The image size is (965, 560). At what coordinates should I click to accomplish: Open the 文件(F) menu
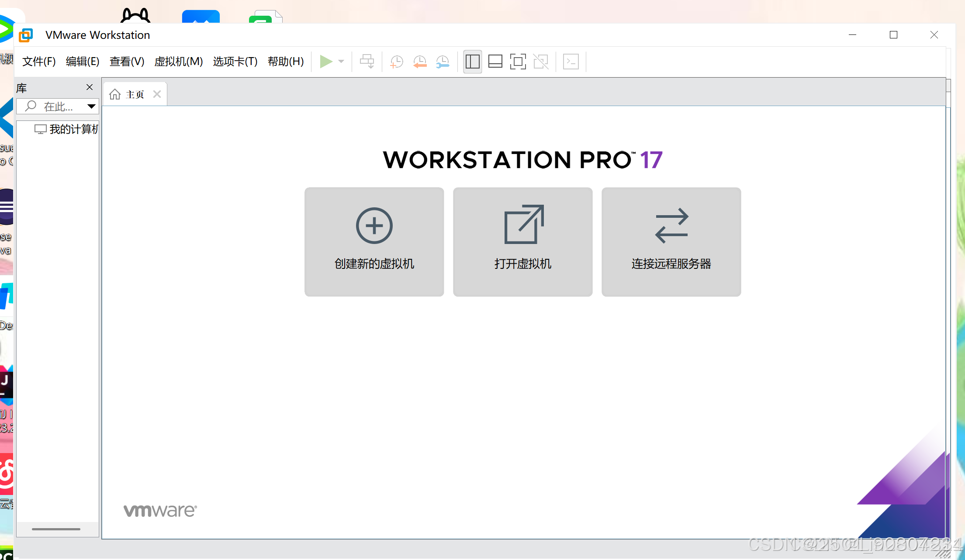tap(39, 62)
